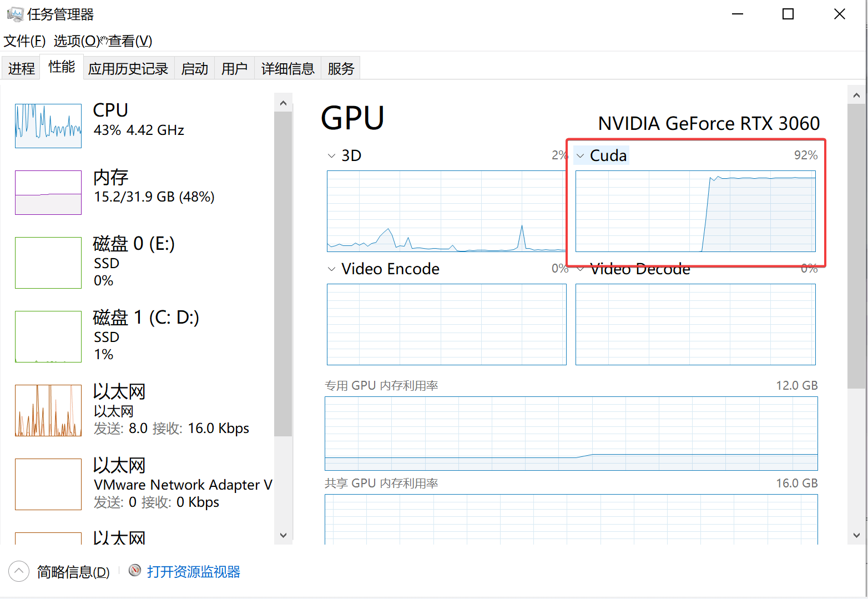Select the 内存 memory graph thumbnail
Screen dimensions: 868x599
[x=48, y=193]
